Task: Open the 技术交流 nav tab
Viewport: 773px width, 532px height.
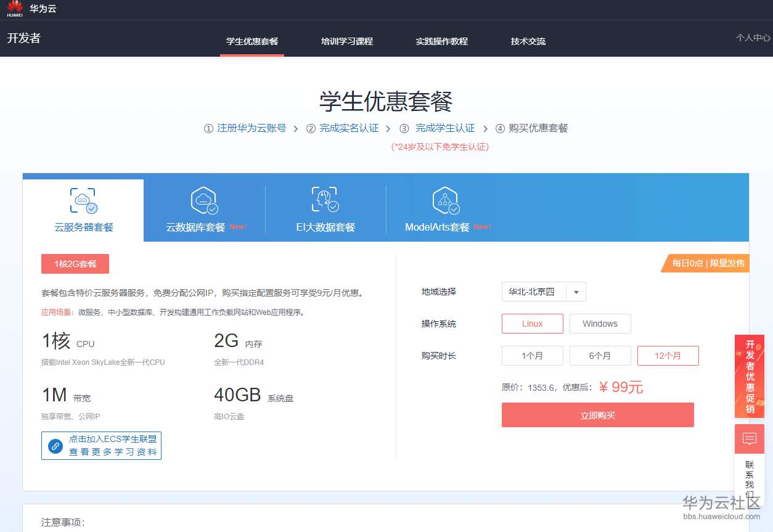Action: (528, 41)
